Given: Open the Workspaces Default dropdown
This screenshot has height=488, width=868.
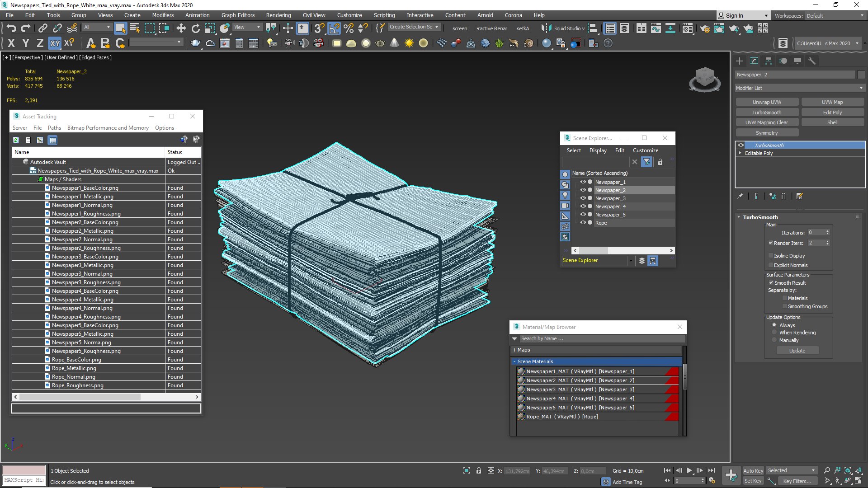Looking at the screenshot, I should 835,16.
